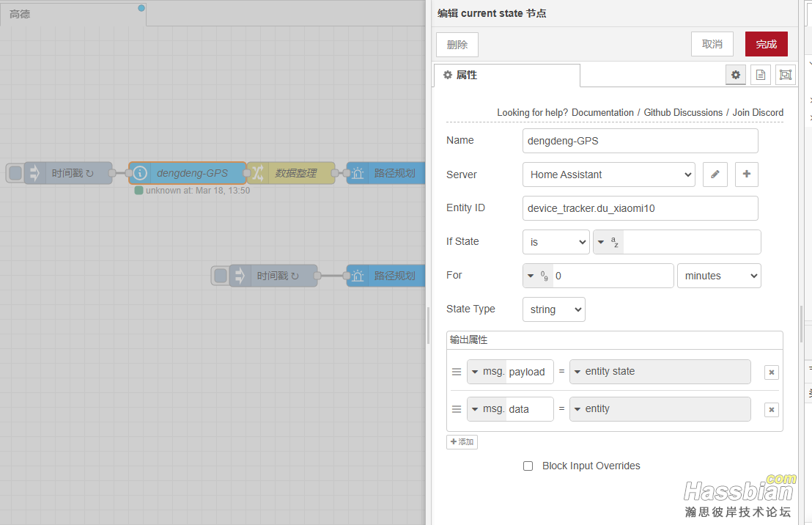812x525 pixels.
Task: Switch to the 高德 flow tab
Action: (73, 14)
